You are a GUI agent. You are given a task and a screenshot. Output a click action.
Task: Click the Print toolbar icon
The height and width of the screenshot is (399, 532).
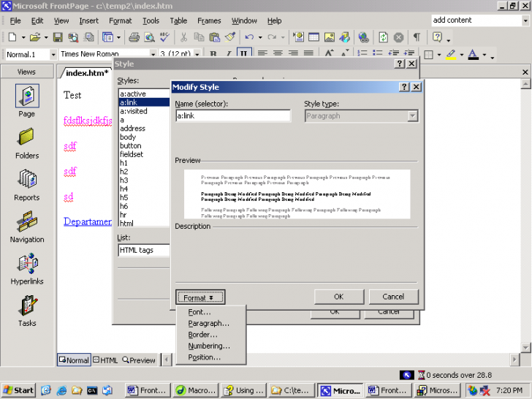134,37
